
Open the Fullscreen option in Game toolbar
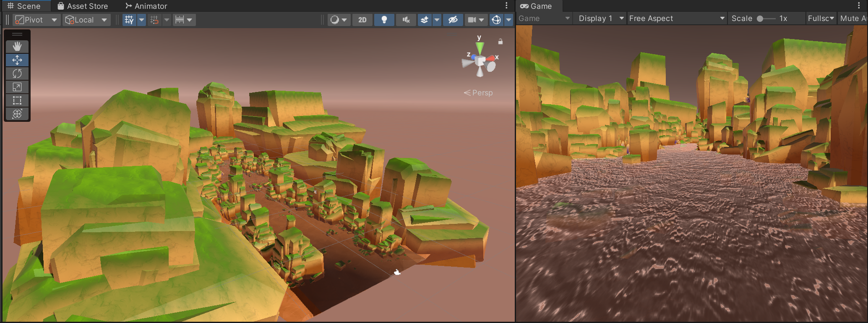pyautogui.click(x=821, y=18)
